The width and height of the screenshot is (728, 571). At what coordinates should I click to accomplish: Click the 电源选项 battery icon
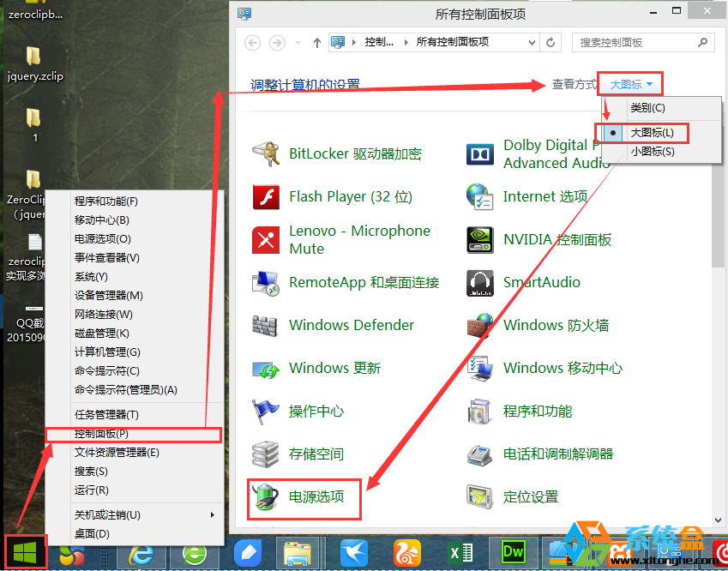(x=266, y=497)
